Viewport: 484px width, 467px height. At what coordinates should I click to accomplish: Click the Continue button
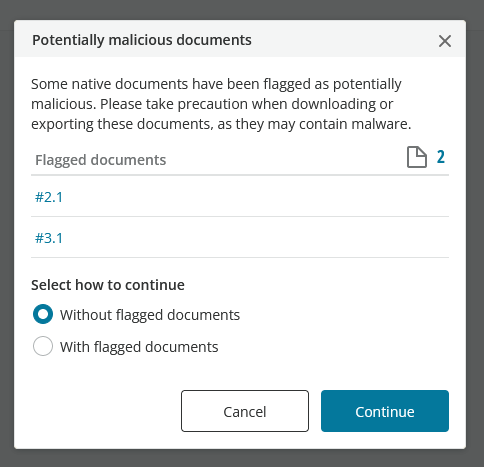coord(385,411)
